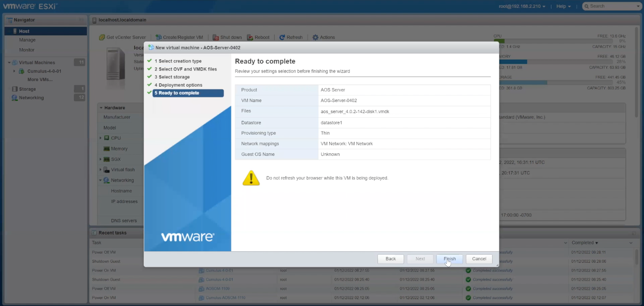Click the Networking icon in Navigator
This screenshot has width=644, height=306.
pos(15,98)
